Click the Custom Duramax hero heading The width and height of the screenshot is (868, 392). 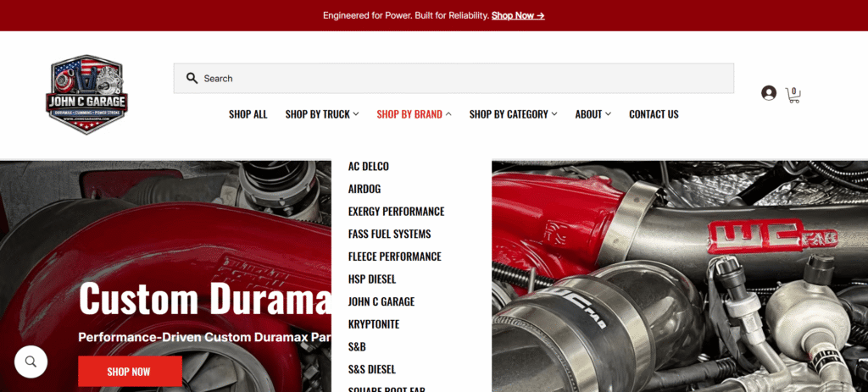(x=205, y=299)
